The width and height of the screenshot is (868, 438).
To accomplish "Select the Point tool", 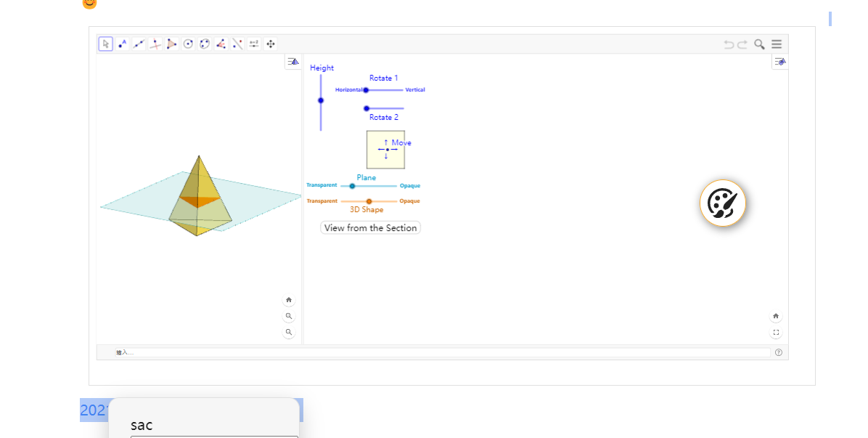I will [x=123, y=44].
